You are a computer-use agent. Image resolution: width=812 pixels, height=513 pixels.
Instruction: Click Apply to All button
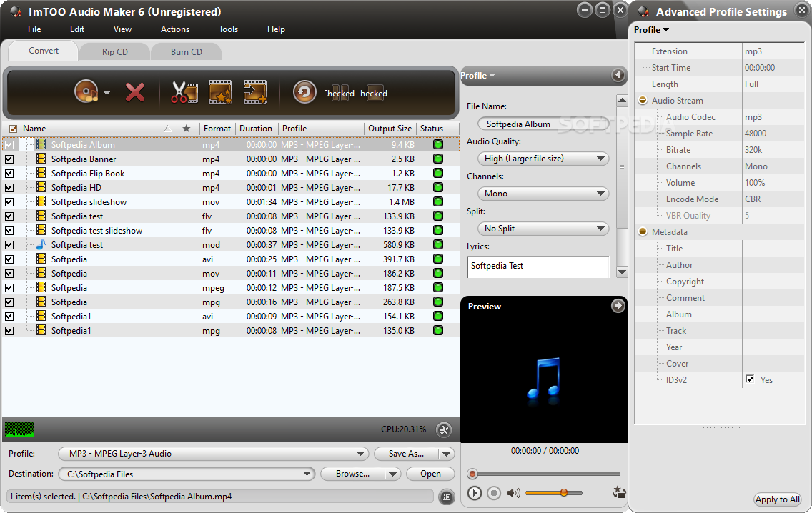click(x=777, y=499)
